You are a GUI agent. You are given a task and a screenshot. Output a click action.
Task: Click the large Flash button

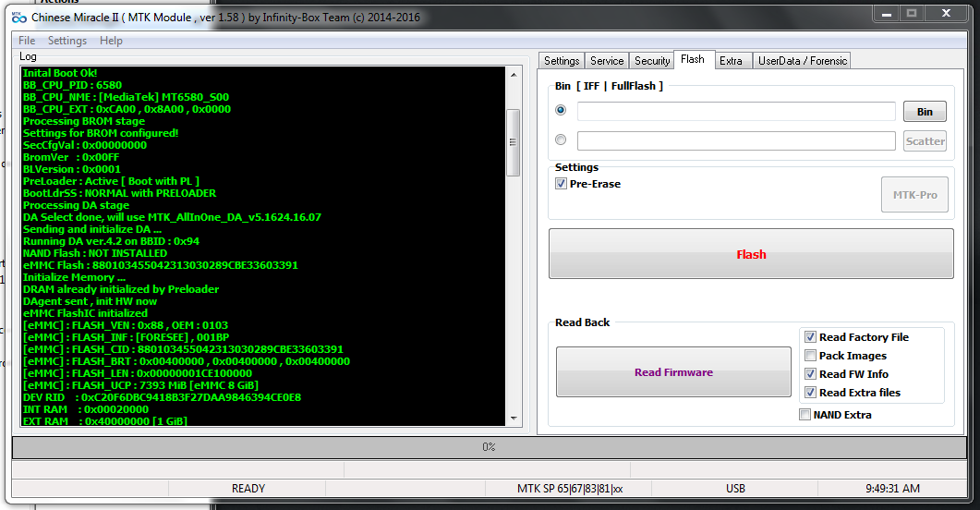(751, 254)
